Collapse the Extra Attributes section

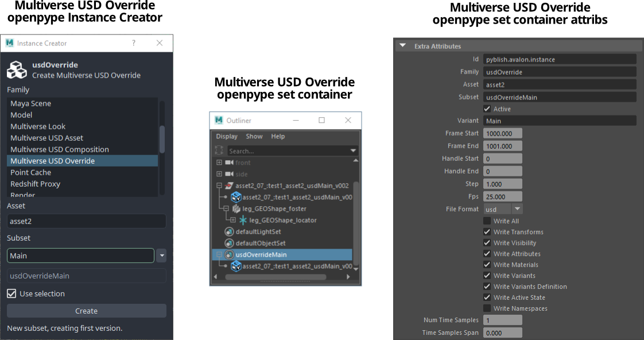point(403,45)
